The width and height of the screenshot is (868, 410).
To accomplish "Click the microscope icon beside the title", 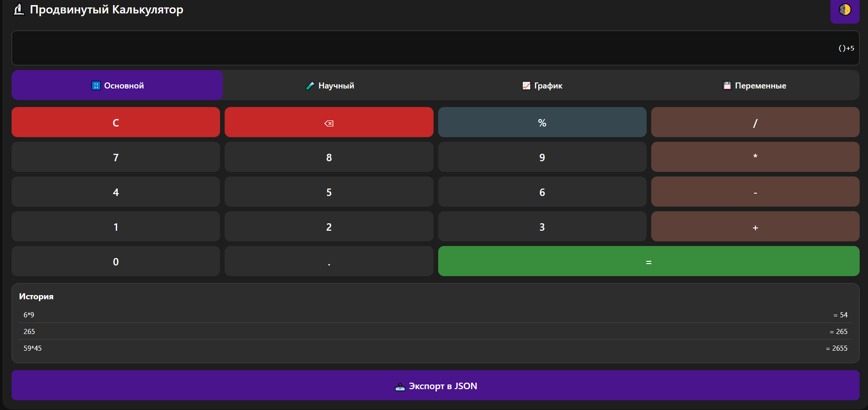I will [19, 9].
